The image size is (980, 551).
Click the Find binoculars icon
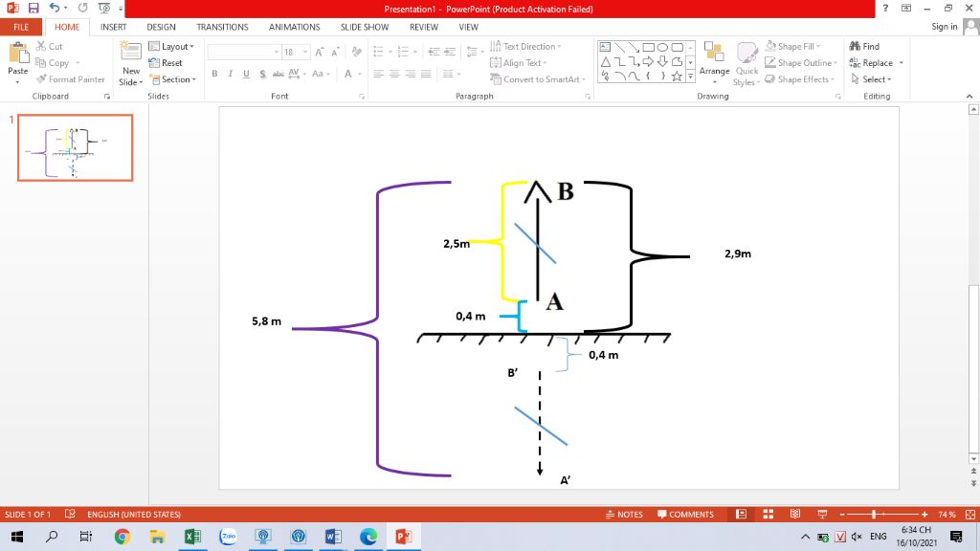855,46
